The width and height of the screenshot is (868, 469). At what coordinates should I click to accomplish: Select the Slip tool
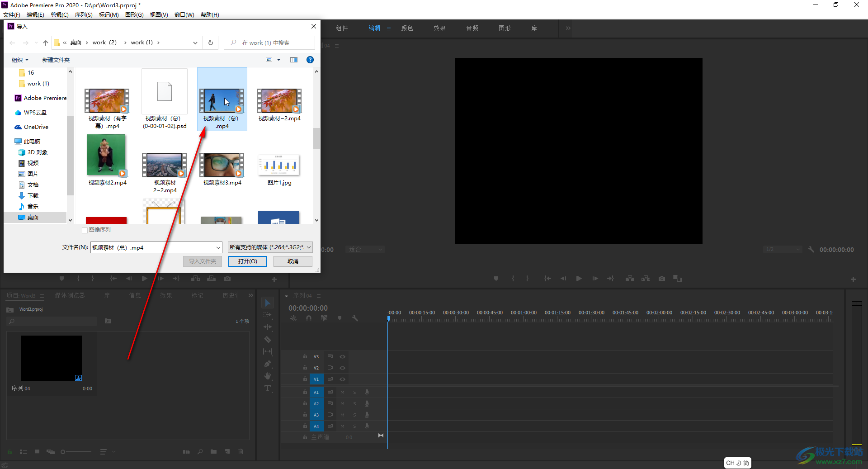[268, 351]
